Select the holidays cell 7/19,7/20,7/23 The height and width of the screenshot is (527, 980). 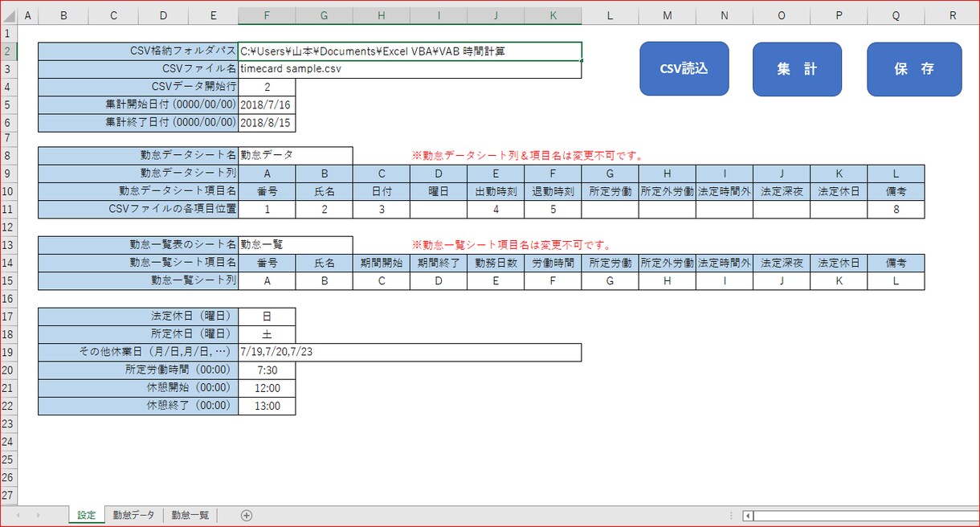(x=410, y=352)
